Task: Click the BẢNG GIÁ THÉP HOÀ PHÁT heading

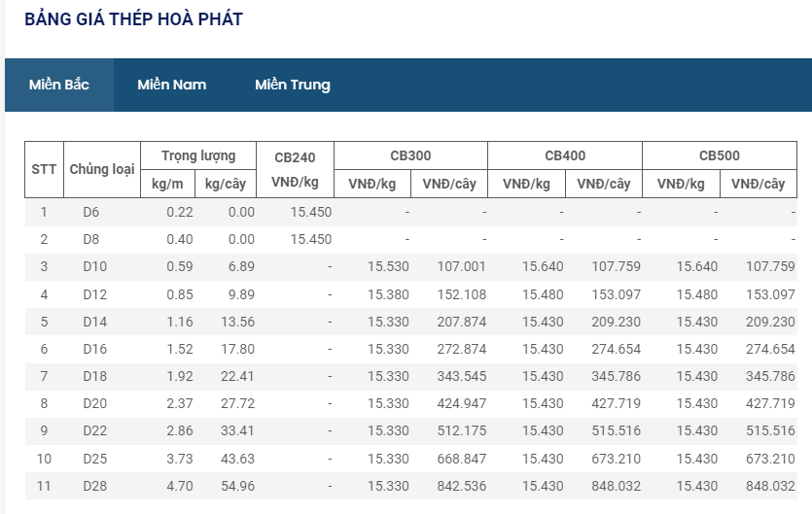Action: 133,19
